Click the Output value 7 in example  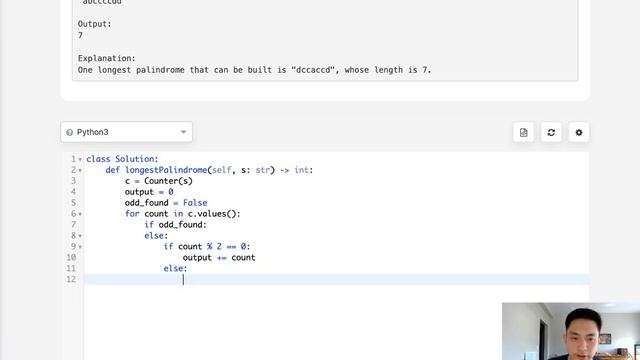(80, 36)
